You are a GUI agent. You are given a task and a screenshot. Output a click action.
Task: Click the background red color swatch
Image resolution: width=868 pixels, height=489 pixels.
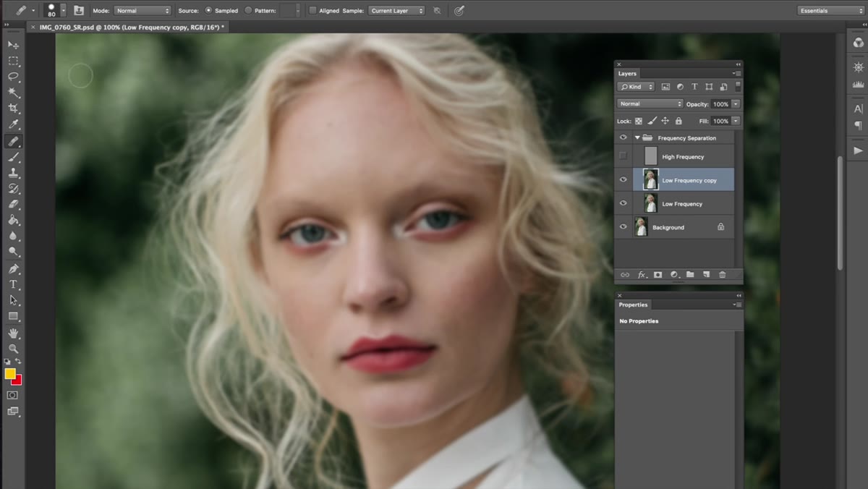[x=18, y=380]
